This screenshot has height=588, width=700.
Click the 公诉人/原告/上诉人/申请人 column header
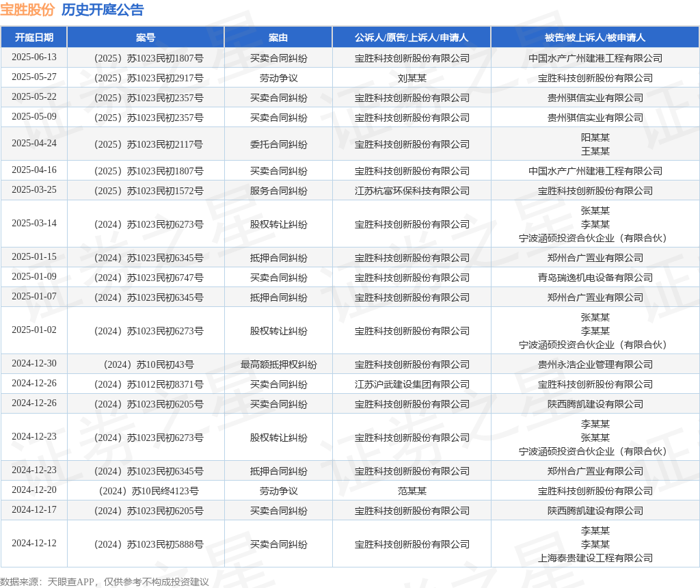click(412, 38)
